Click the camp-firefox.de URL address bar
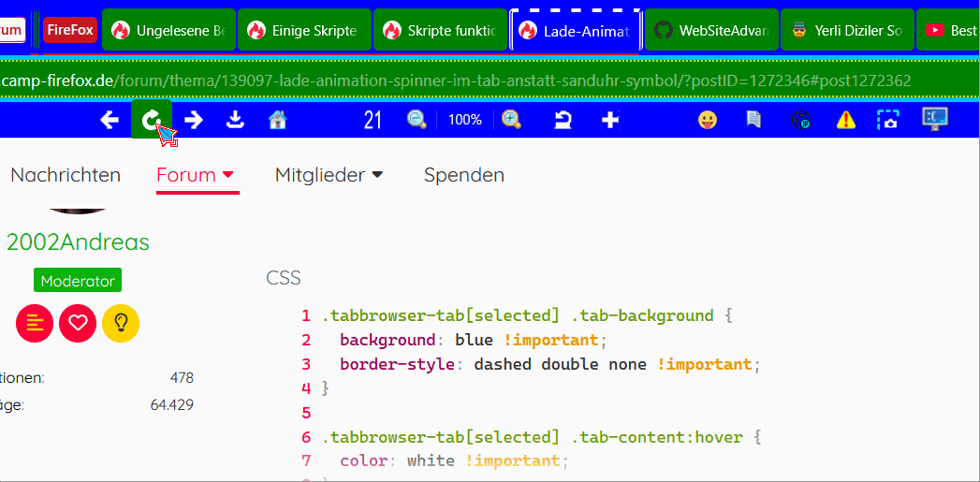The height and width of the screenshot is (482, 980). coord(490,80)
